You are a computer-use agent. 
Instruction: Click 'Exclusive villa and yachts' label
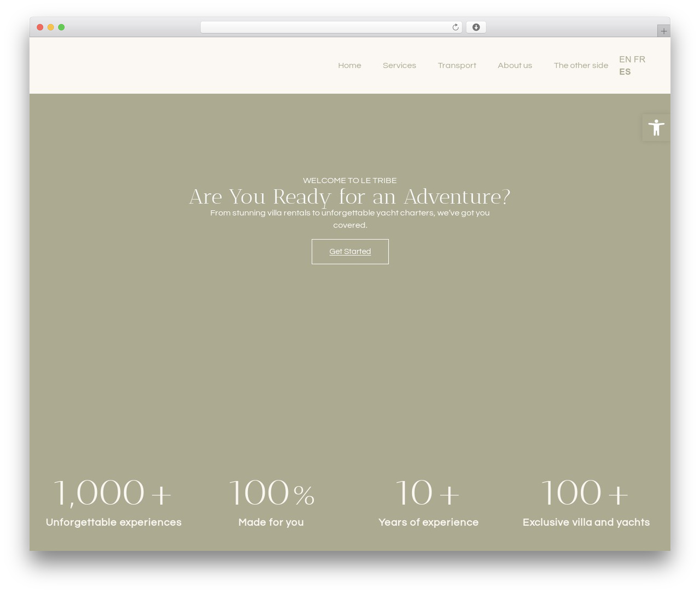point(586,522)
